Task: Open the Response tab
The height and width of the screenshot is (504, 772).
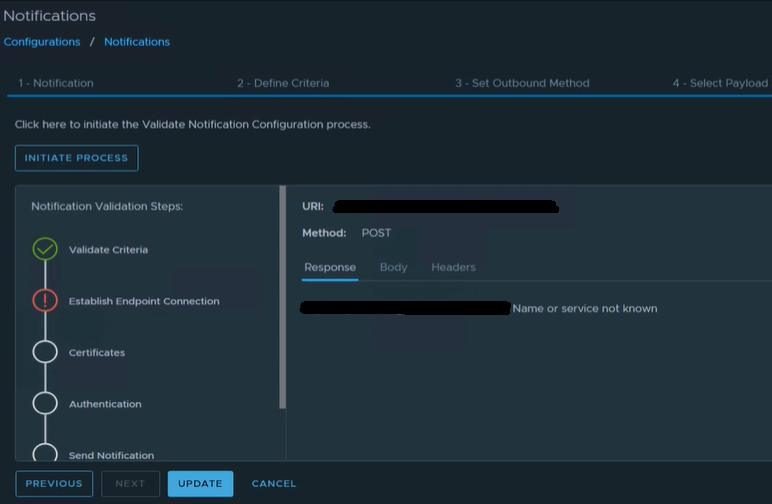Action: [330, 267]
